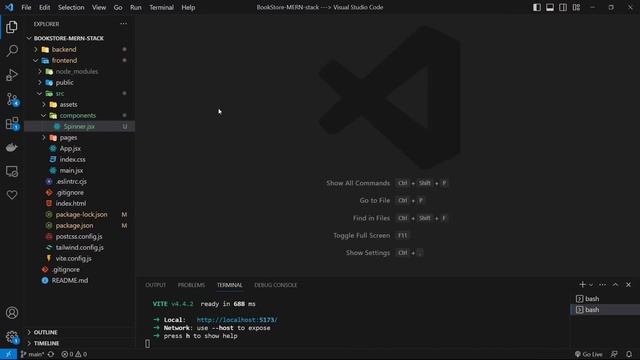Viewport: 640px width, 360px height.
Task: Open the Go menu
Action: click(x=118, y=7)
